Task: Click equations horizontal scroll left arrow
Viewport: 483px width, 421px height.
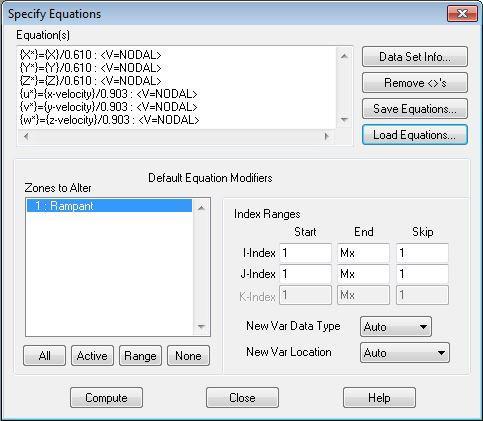Action: (x=26, y=136)
